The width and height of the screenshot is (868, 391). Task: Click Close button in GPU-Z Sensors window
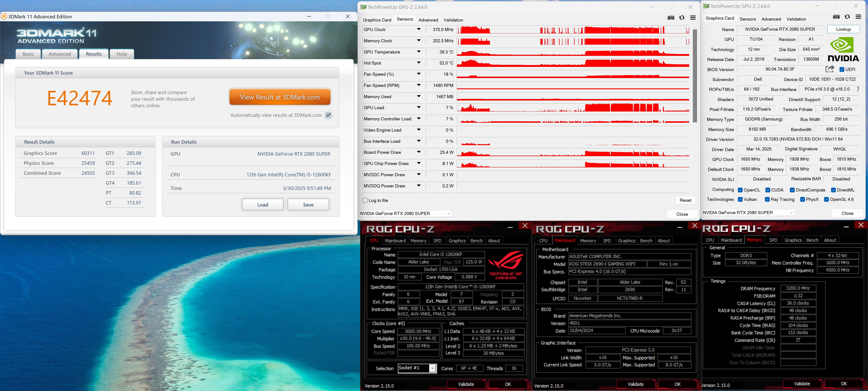[682, 214]
